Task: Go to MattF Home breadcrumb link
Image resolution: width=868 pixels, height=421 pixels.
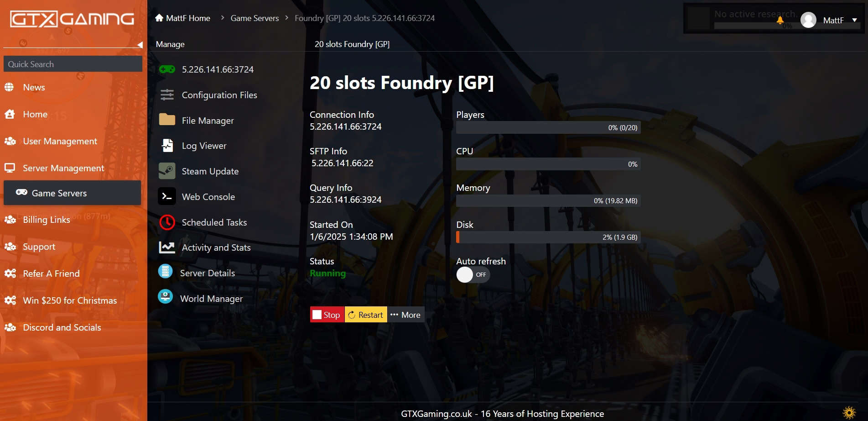Action: click(x=183, y=18)
